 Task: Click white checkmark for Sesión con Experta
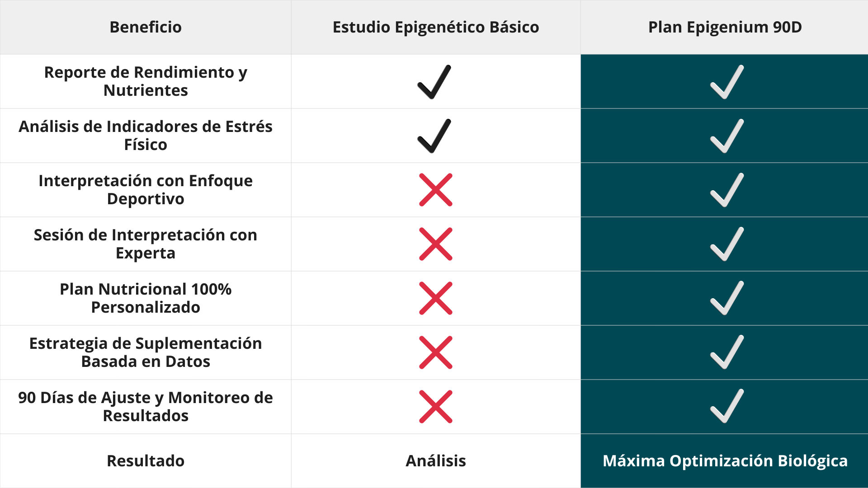pos(726,244)
